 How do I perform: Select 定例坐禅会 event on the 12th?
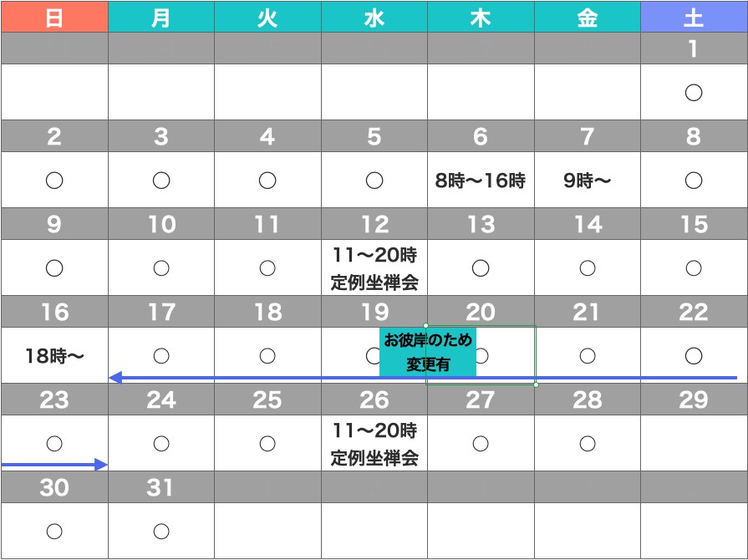(x=374, y=283)
